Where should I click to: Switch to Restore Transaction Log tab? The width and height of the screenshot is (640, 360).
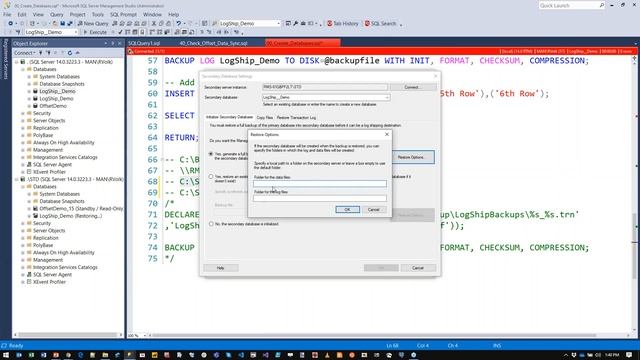[x=296, y=118]
